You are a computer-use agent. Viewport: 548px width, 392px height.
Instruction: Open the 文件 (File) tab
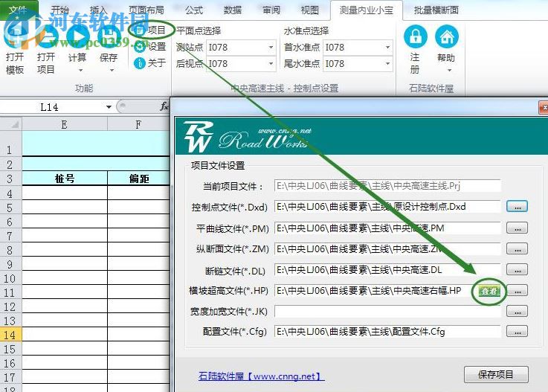click(18, 10)
